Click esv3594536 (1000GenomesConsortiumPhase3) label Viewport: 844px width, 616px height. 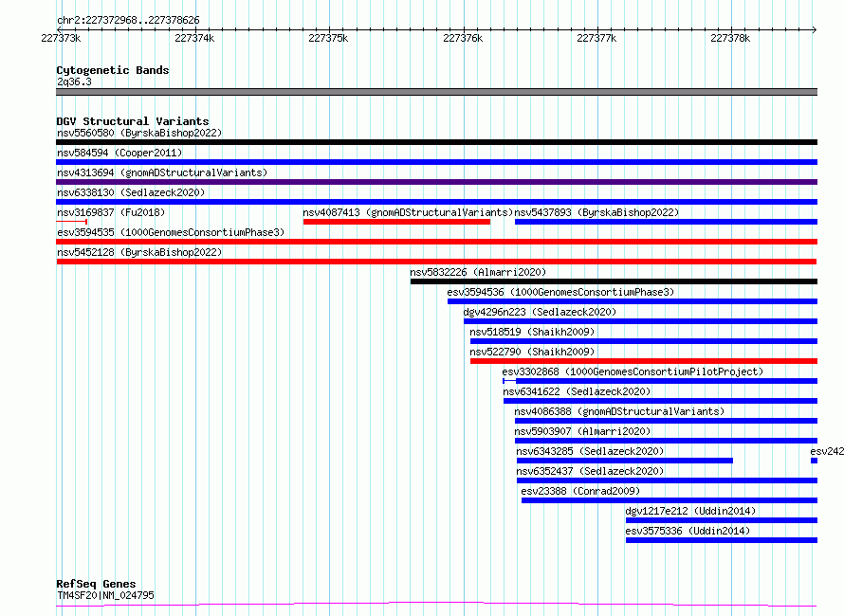pyautogui.click(x=560, y=292)
